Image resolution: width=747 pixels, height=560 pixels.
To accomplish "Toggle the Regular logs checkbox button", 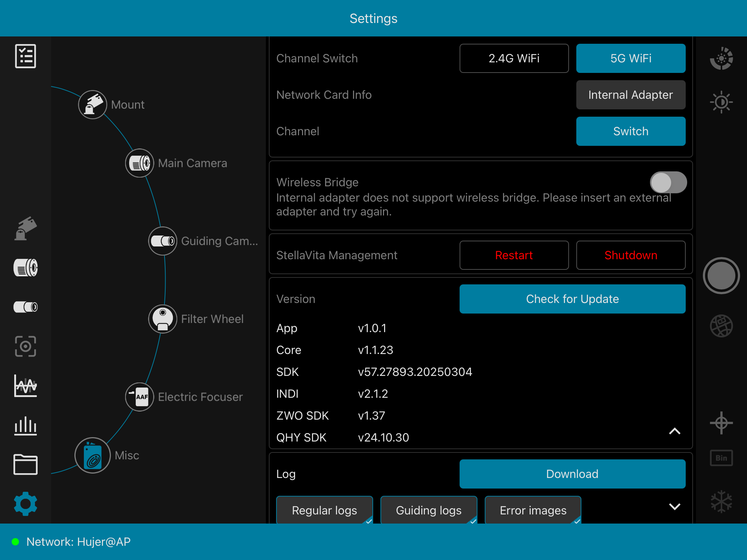I will (324, 510).
